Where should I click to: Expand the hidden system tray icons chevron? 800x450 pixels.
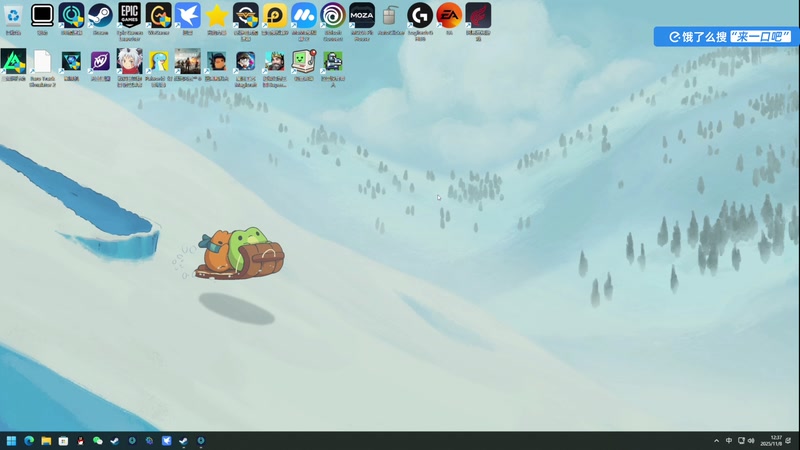pyautogui.click(x=716, y=441)
